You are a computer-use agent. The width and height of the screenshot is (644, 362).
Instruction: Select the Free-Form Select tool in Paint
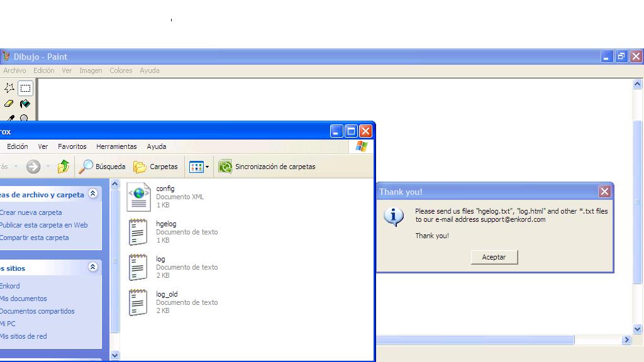[x=9, y=88]
